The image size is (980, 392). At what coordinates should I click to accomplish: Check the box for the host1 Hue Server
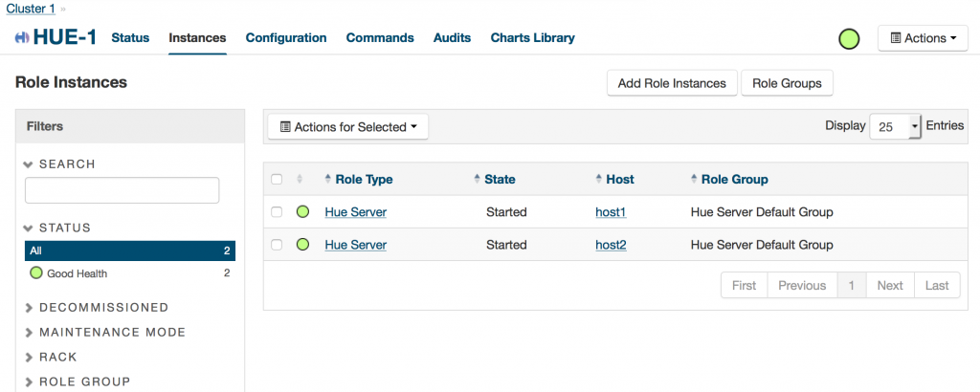[277, 212]
